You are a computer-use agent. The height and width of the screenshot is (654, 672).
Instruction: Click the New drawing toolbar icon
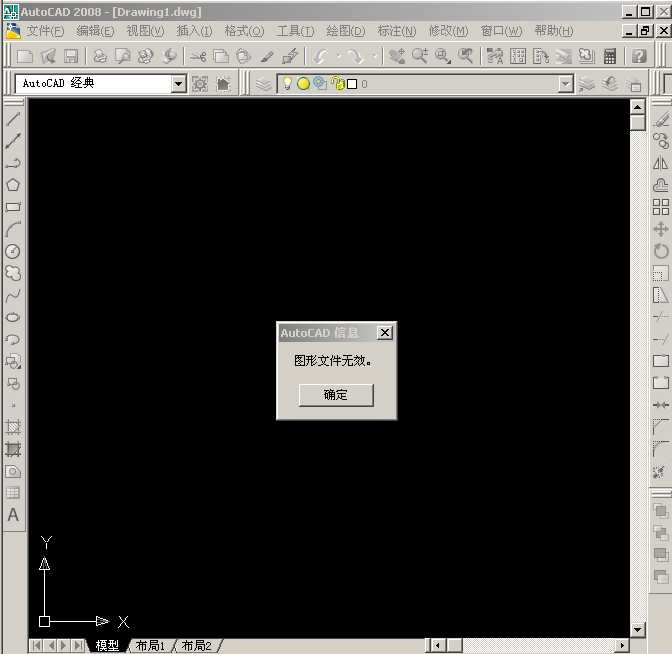pos(25,56)
